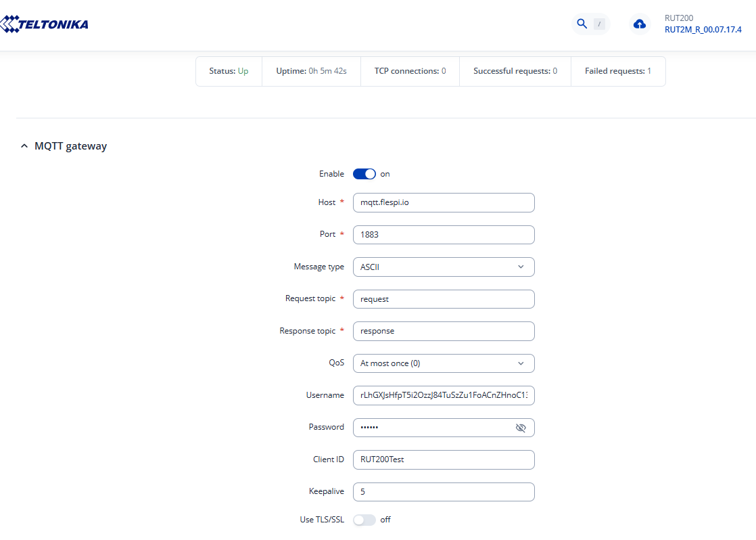Open the Message type dropdown
Viewport: 756px width, 540px height.
(444, 267)
